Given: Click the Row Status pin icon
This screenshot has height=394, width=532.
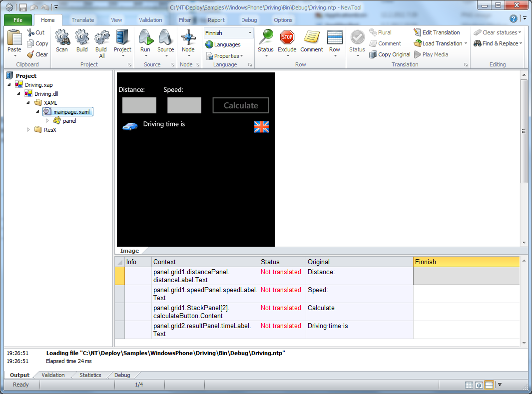Looking at the screenshot, I should click(x=266, y=37).
